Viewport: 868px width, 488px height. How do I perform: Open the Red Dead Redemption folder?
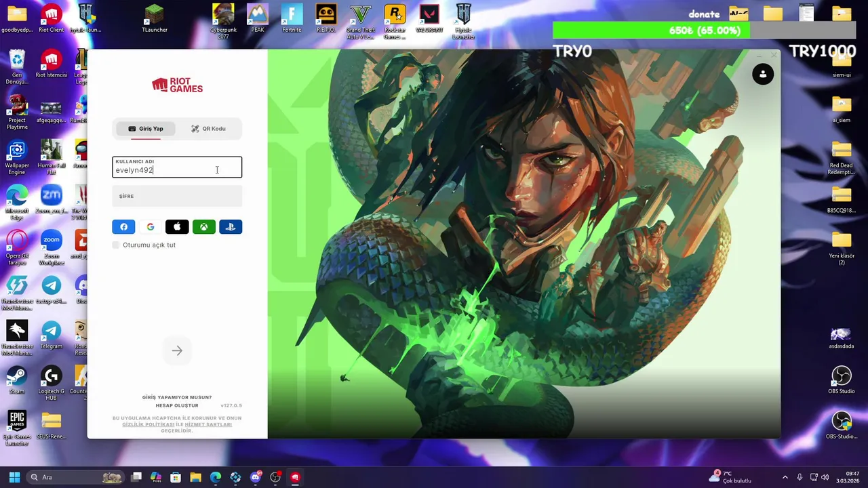[x=842, y=157]
